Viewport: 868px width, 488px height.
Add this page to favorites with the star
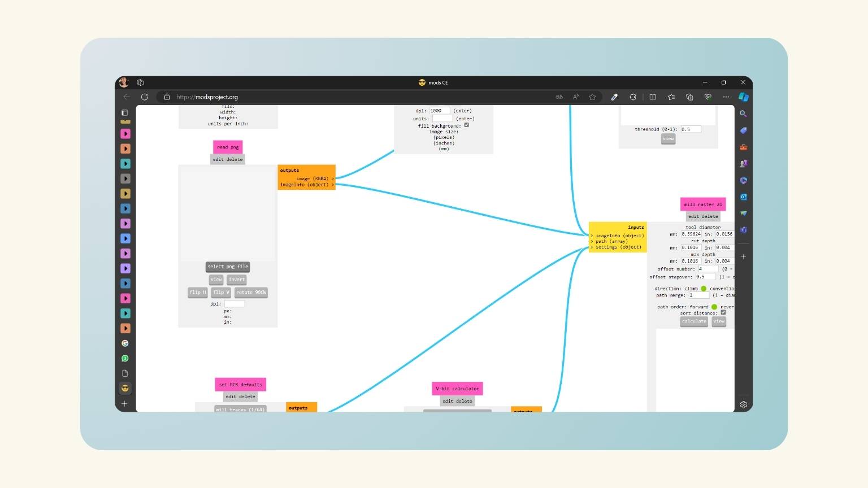pos(592,97)
